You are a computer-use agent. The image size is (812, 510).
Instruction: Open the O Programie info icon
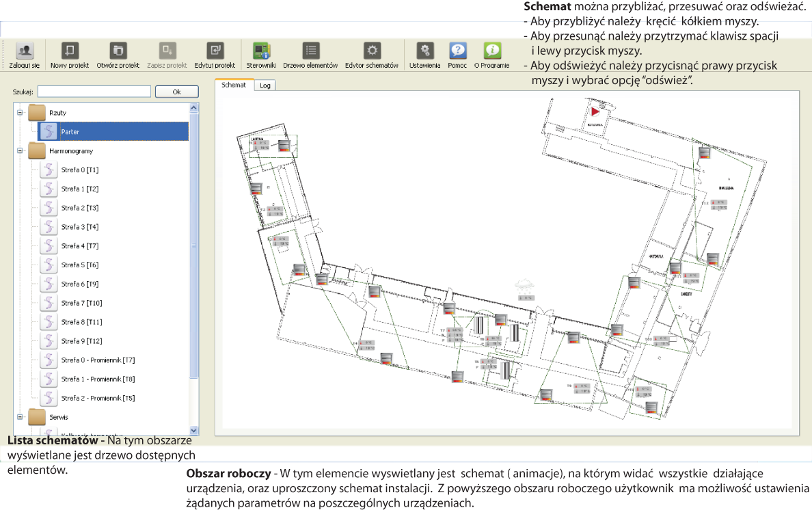click(x=492, y=51)
